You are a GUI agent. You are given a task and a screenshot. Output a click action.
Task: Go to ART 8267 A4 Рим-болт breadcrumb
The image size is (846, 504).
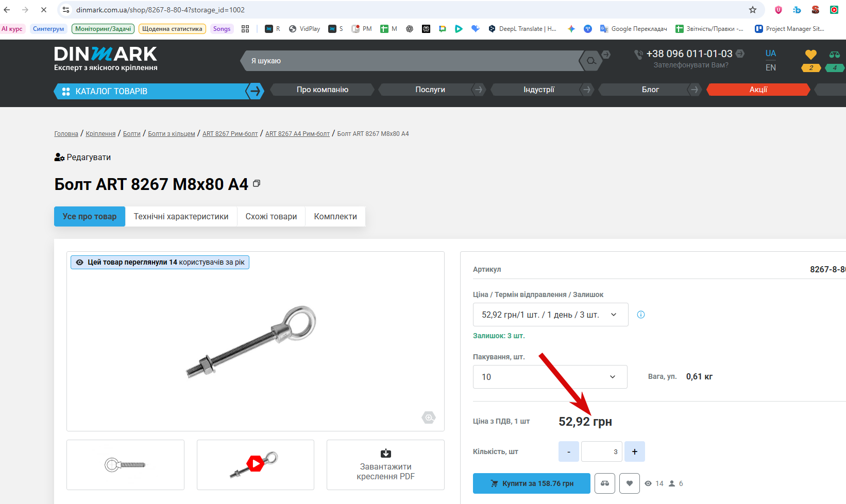coord(297,134)
